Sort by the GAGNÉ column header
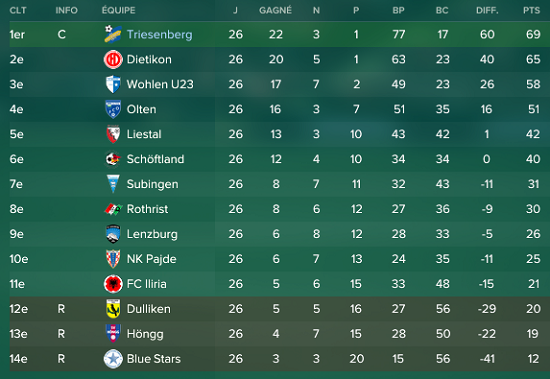Viewport: 550px width, 379px height. click(275, 11)
